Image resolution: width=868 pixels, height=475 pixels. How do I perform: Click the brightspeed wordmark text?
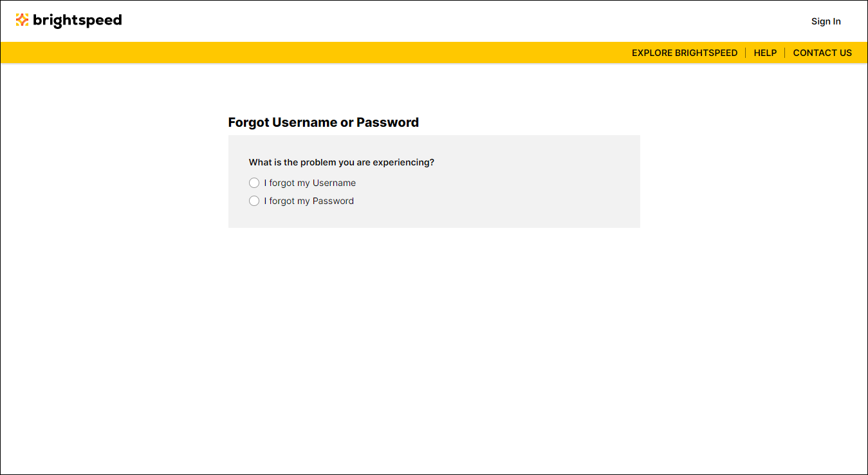tap(77, 20)
